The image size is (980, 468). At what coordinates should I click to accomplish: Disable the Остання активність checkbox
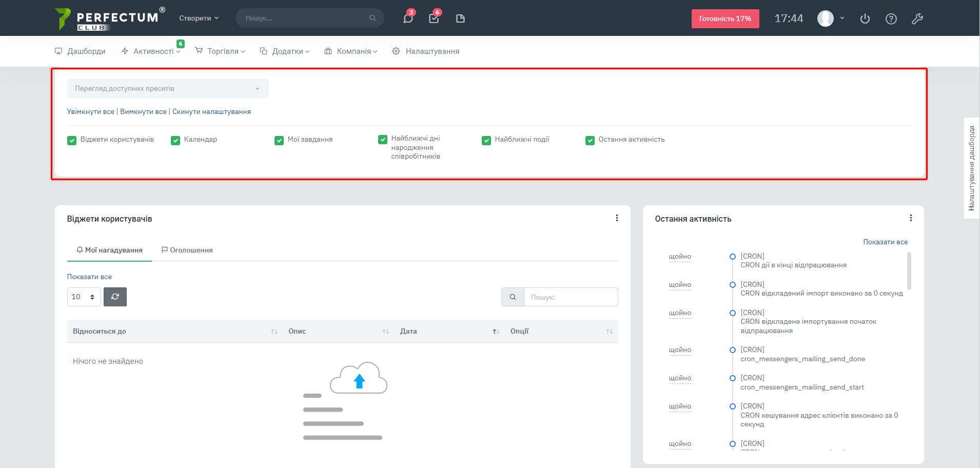(590, 140)
